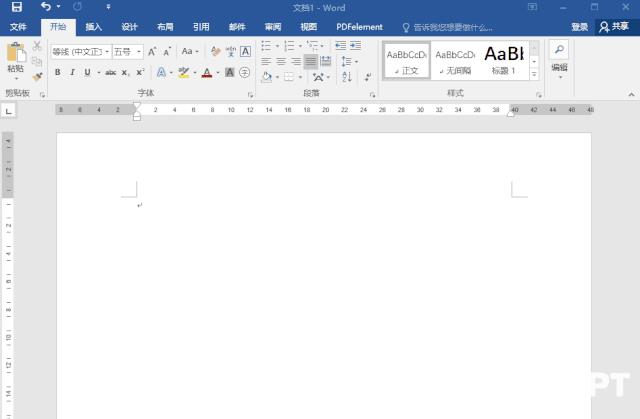
Task: Click the Multilevel List icon
Action: click(x=312, y=46)
